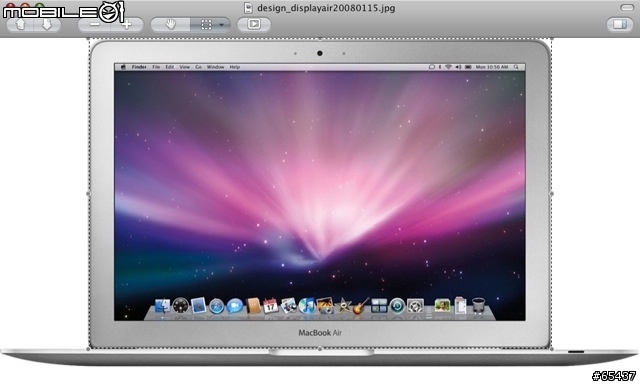
Task: Start the slideshow play button
Action: coord(254,24)
